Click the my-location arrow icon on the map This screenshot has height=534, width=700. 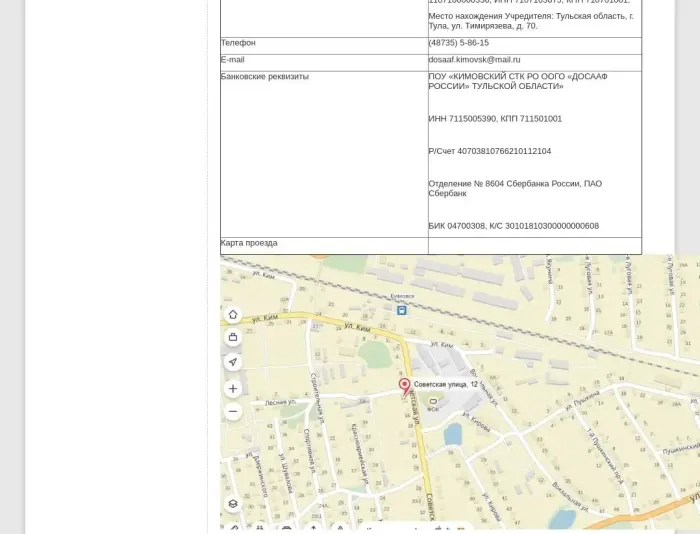233,362
